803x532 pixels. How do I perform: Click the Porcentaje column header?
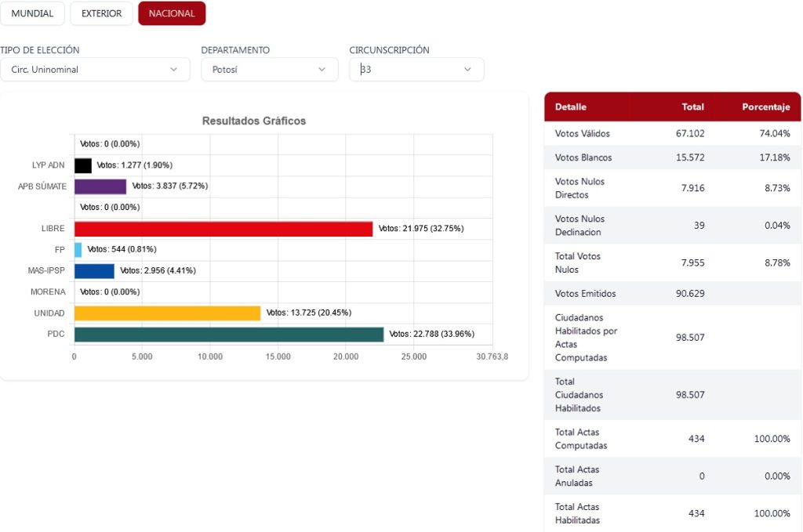coord(765,107)
